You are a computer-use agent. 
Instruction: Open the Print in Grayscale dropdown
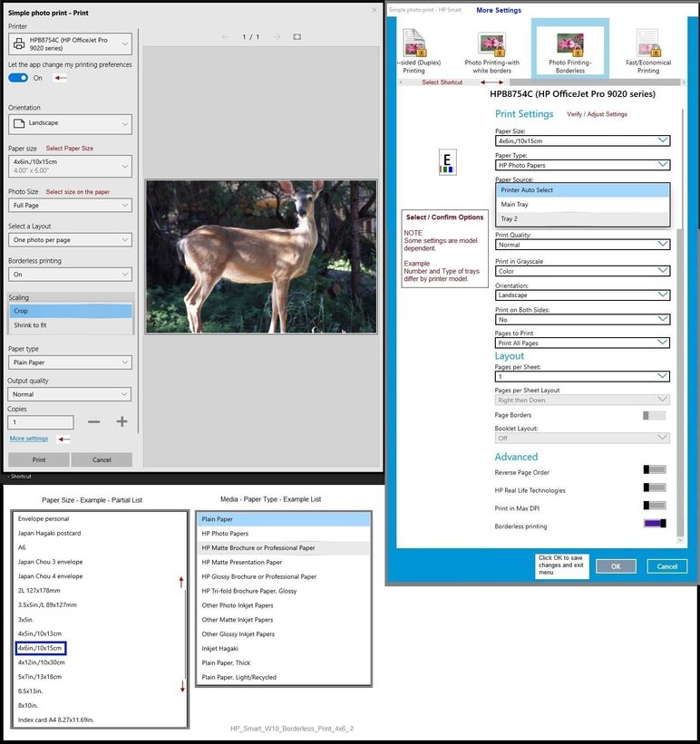582,271
